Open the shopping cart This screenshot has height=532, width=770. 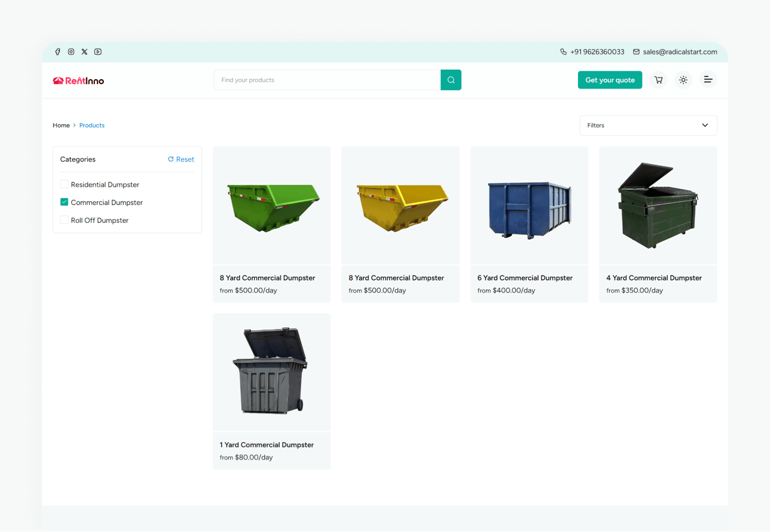[658, 80]
